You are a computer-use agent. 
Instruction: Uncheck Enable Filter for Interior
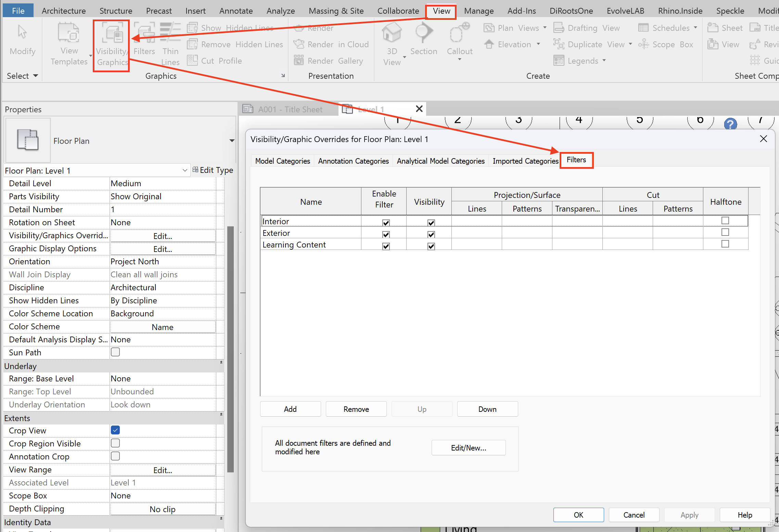[386, 223]
